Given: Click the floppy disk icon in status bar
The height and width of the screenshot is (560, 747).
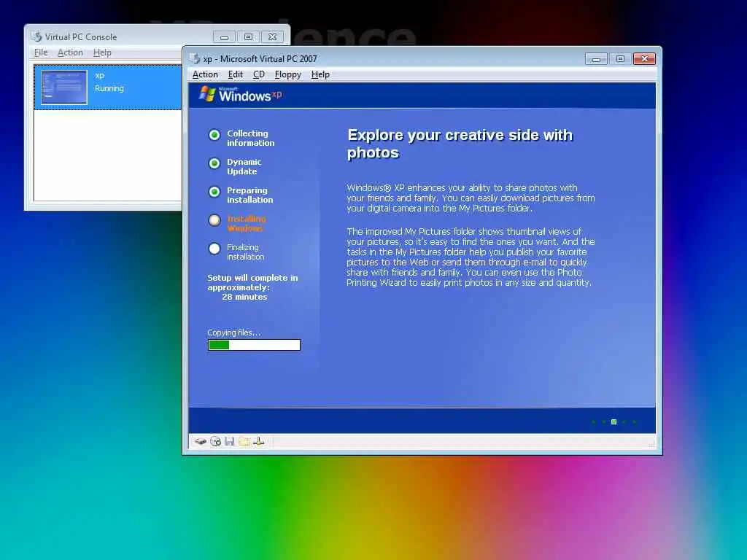Looking at the screenshot, I should pos(230,441).
